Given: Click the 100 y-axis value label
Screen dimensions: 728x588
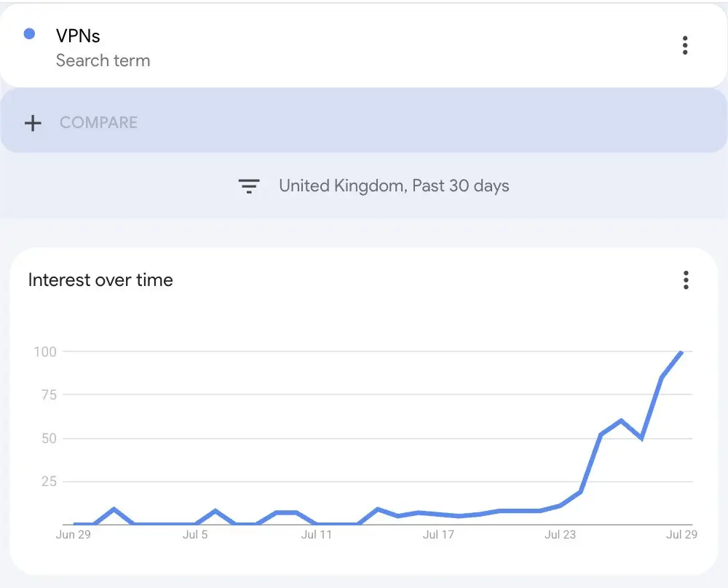Looking at the screenshot, I should (x=45, y=351).
